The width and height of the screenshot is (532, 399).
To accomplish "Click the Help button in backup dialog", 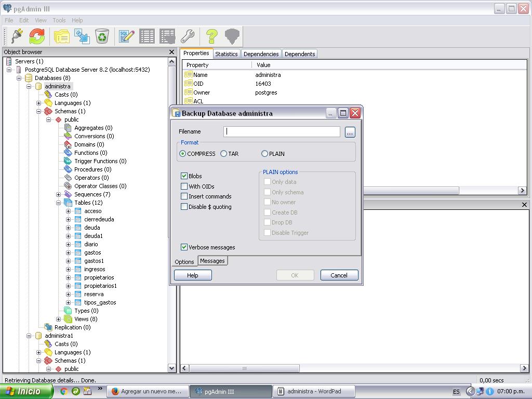I will pyautogui.click(x=193, y=275).
